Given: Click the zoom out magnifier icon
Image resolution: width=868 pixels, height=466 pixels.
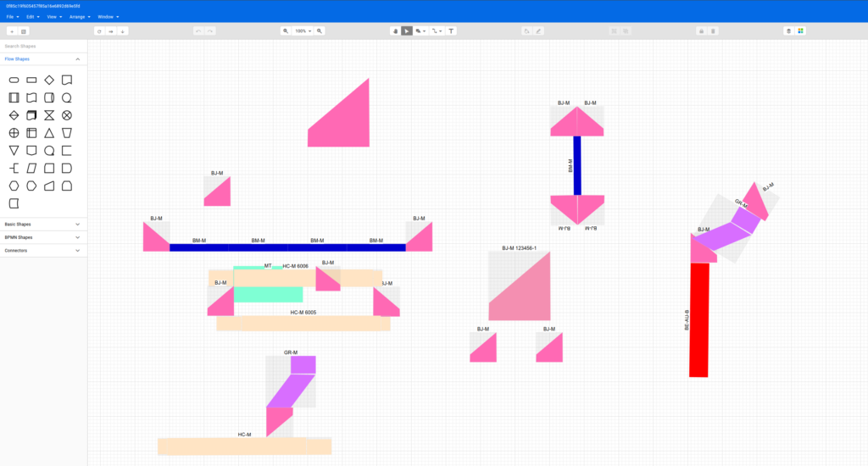Looking at the screenshot, I should 286,31.
